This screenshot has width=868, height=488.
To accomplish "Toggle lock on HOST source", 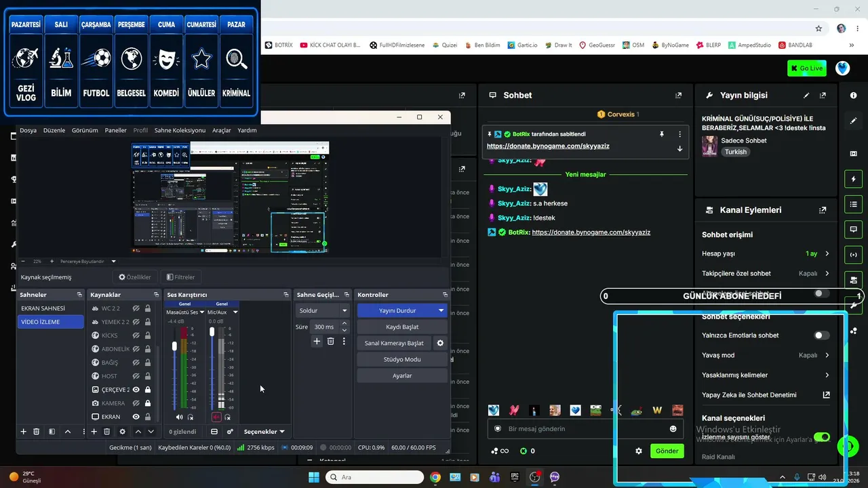I will (x=147, y=376).
